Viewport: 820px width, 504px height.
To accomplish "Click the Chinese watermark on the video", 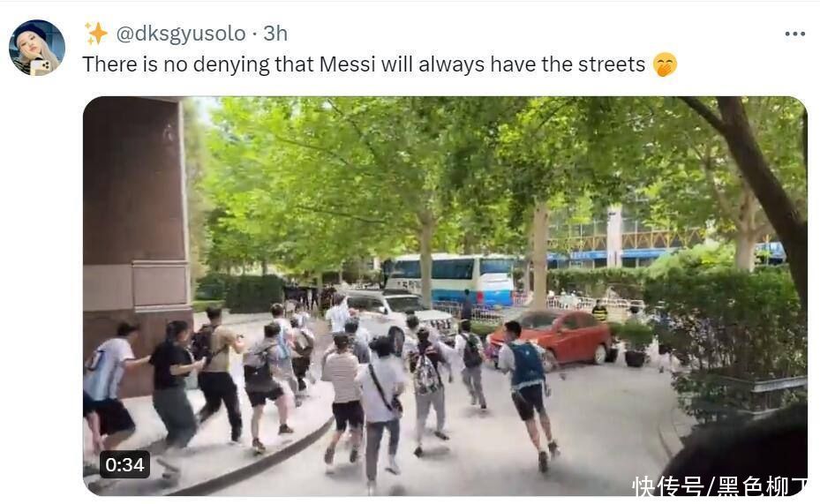I will [719, 485].
